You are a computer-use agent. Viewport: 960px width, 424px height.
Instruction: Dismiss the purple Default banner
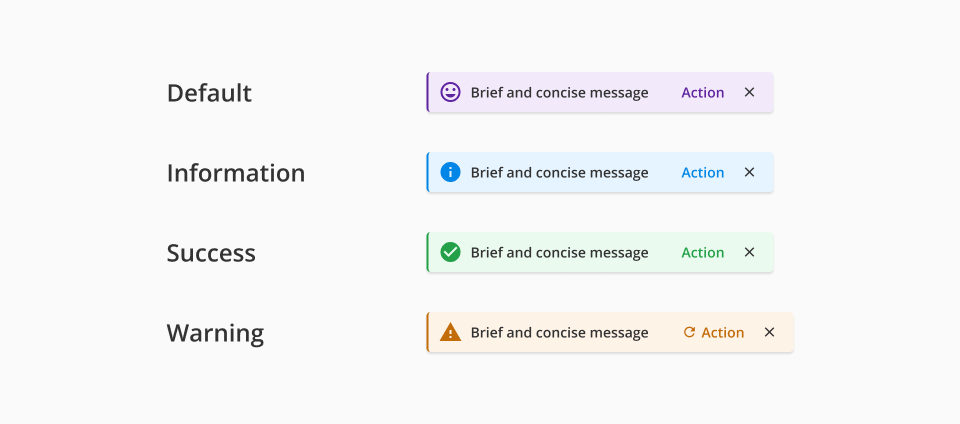(x=749, y=92)
